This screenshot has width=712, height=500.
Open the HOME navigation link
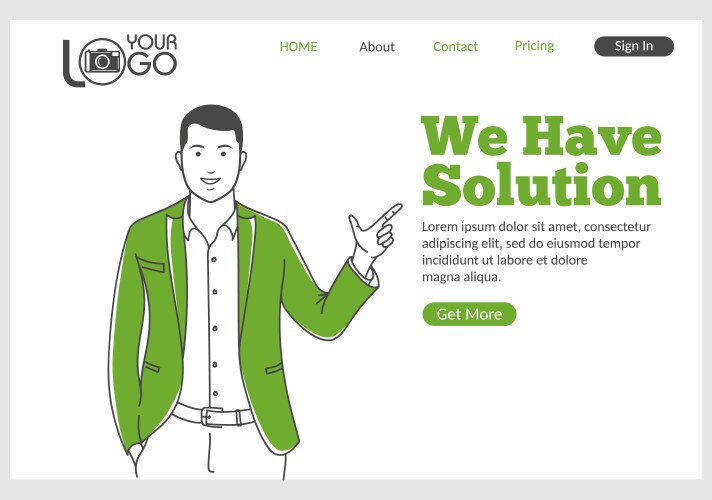[x=298, y=46]
